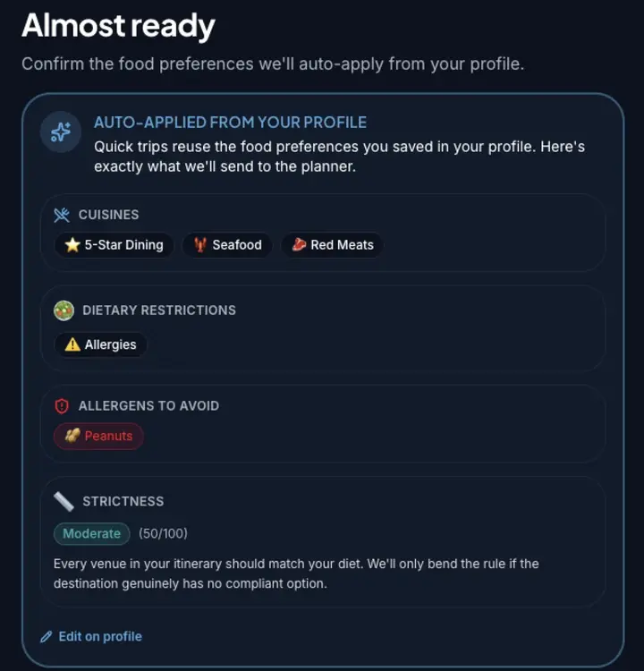
Task: Click the star icon on 5-Star Dining
Action: pos(72,245)
